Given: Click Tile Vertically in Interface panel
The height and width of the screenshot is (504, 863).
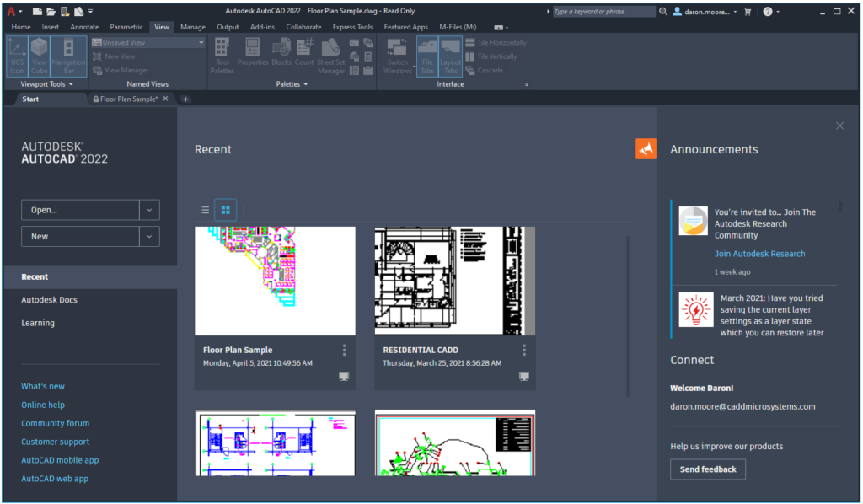Looking at the screenshot, I should click(x=491, y=56).
